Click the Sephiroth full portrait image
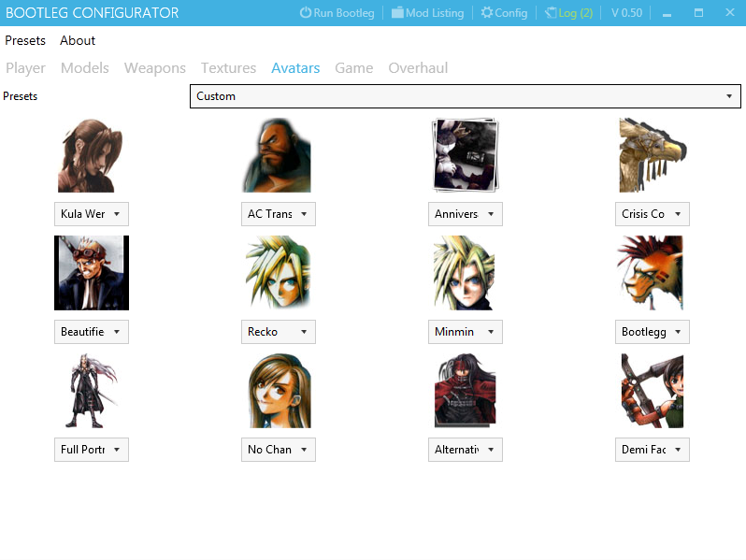Screen dimensions: 746x560 tap(92, 390)
